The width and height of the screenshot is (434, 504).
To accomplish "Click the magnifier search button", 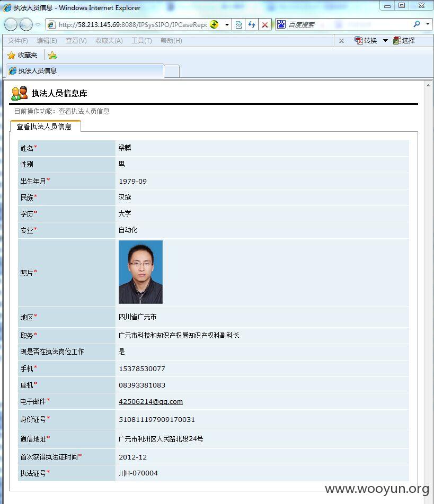I will pyautogui.click(x=417, y=24).
